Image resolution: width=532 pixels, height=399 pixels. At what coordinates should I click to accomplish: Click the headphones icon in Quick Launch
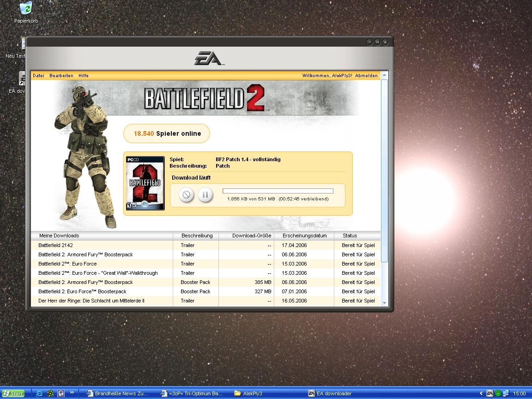click(x=61, y=393)
